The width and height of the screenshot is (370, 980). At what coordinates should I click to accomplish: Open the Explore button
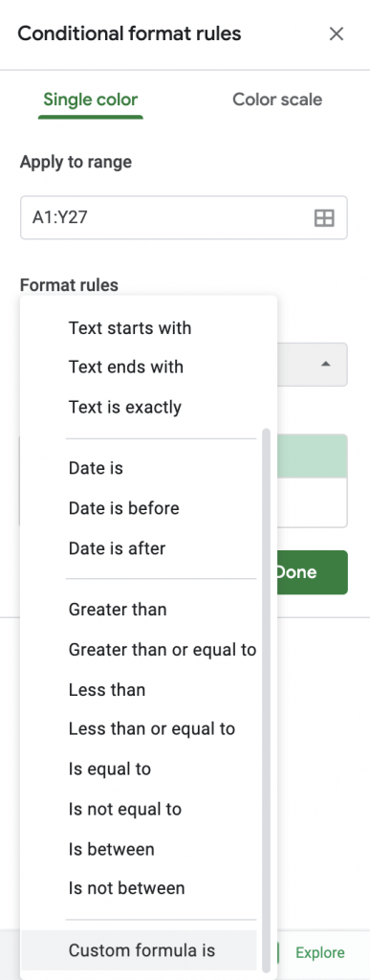[x=320, y=953]
